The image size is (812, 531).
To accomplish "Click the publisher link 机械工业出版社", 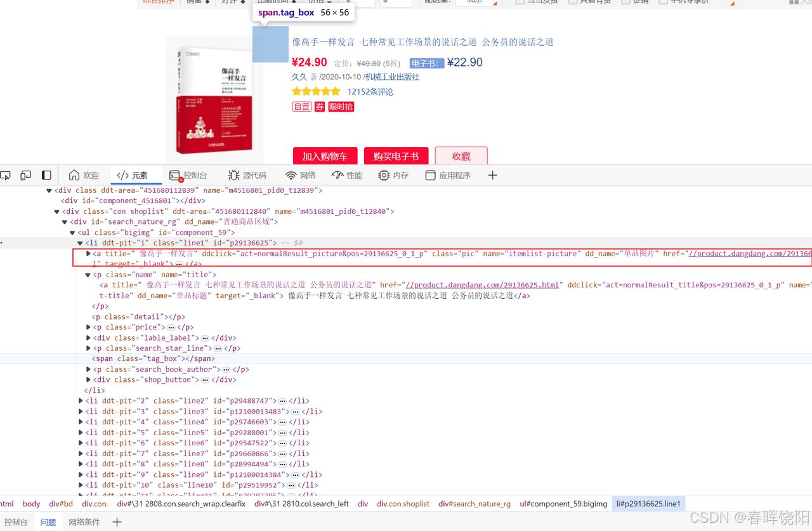I will tap(391, 77).
